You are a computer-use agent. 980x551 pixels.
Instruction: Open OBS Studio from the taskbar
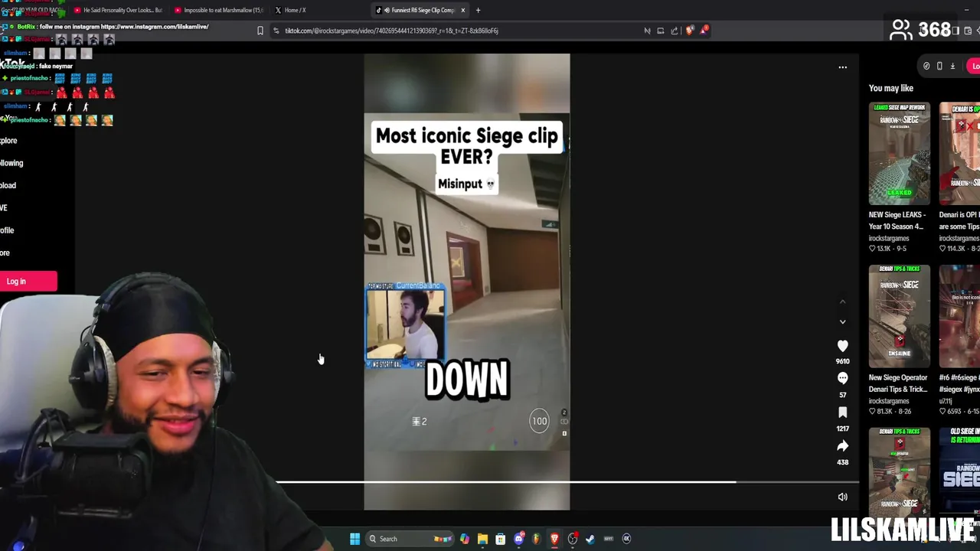coord(572,539)
